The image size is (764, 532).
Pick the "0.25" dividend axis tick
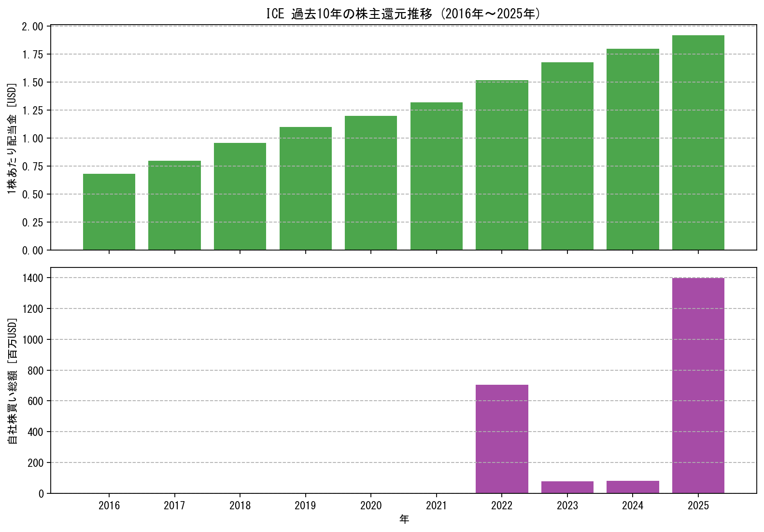(x=33, y=223)
